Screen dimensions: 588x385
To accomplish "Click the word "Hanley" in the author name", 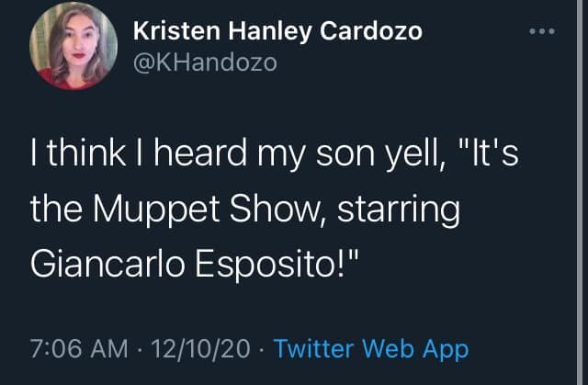I will (x=262, y=31).
